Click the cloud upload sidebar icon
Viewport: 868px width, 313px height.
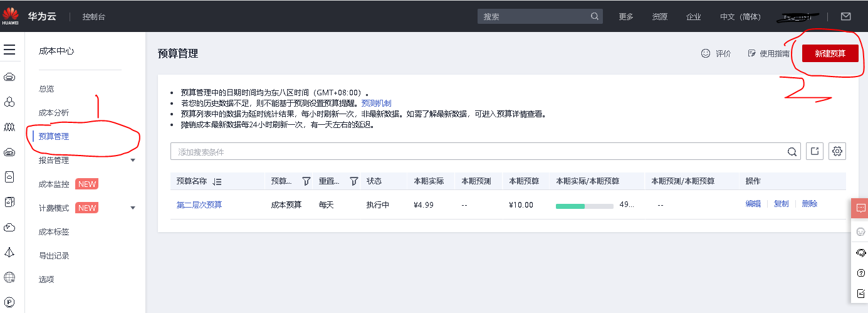(x=9, y=227)
